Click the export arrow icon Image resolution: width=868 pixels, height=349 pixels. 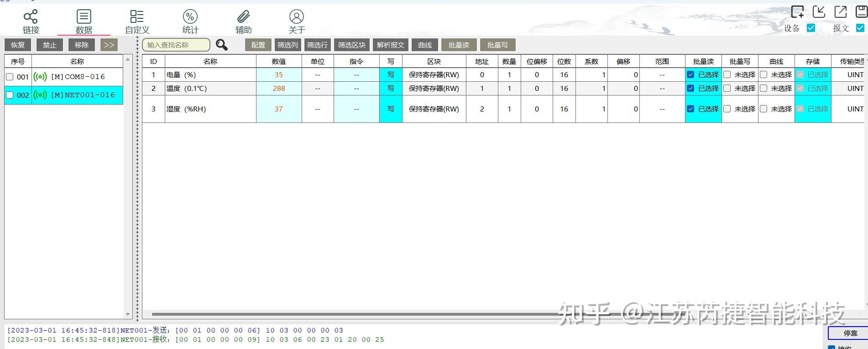click(x=840, y=11)
